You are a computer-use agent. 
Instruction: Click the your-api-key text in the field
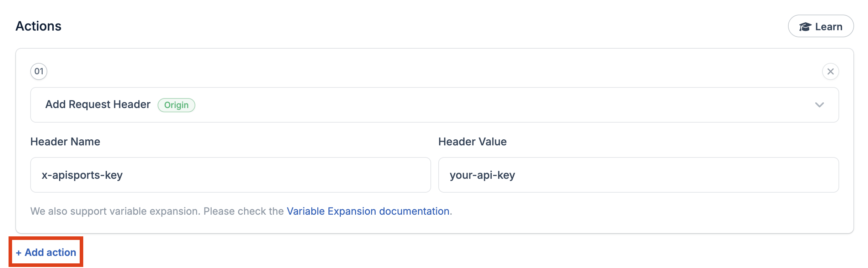coord(482,175)
